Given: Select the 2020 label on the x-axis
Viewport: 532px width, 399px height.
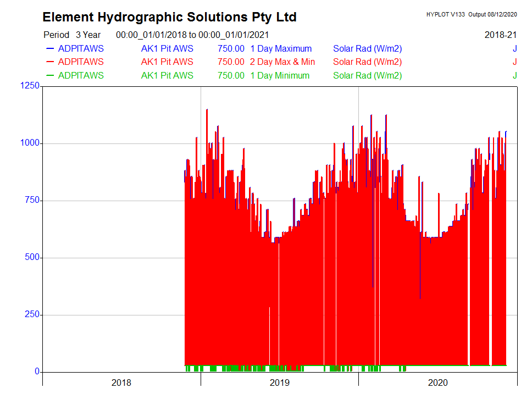Looking at the screenshot, I should [437, 383].
